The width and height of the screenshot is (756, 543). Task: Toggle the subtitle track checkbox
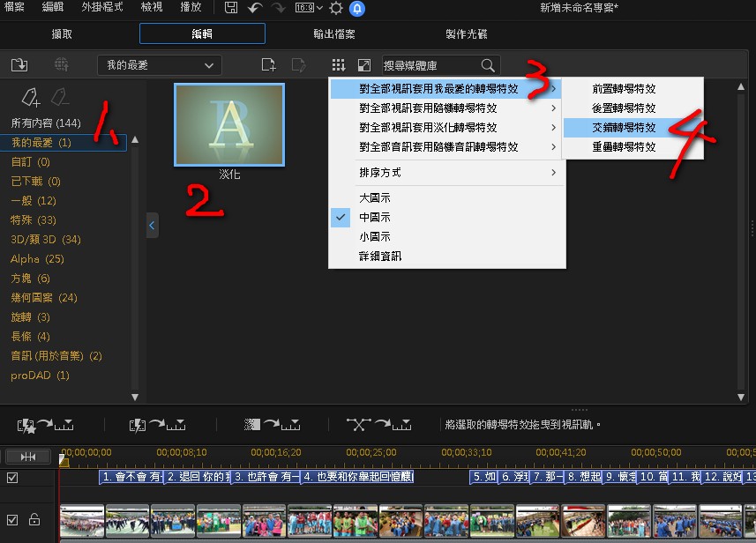tap(12, 478)
